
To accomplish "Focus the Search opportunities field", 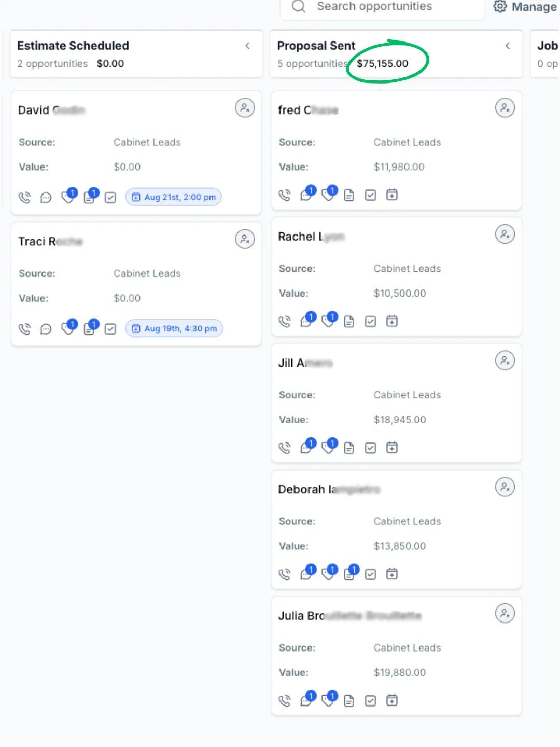I will (382, 8).
